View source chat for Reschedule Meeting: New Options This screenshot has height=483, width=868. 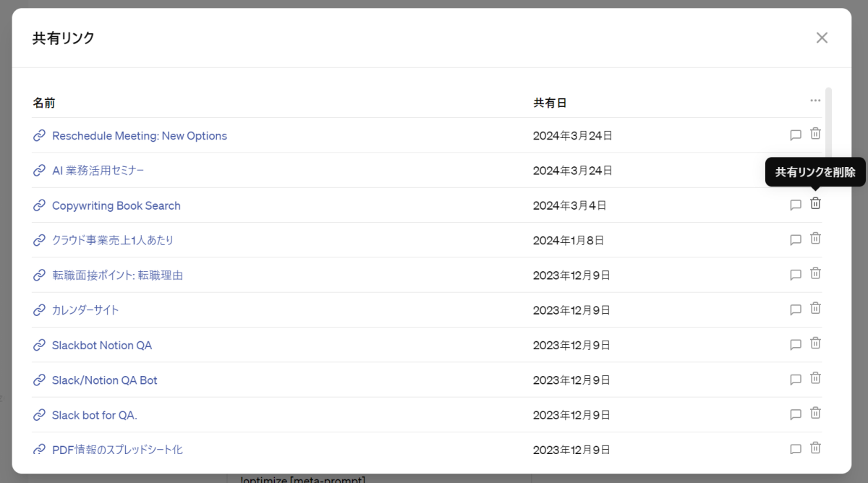click(x=796, y=134)
